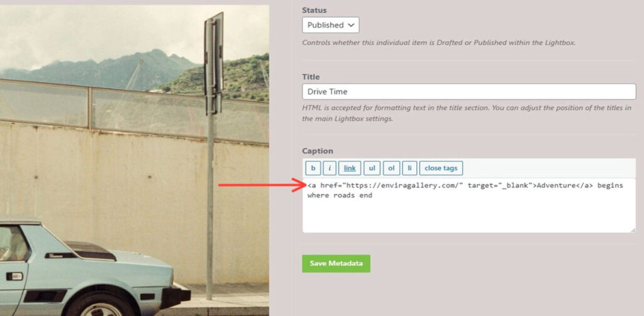The height and width of the screenshot is (316, 644).
Task: Click the Status field label
Action: (x=314, y=10)
